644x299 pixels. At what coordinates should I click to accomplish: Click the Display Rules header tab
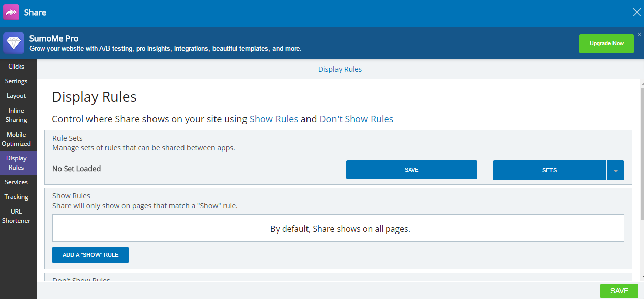click(340, 69)
